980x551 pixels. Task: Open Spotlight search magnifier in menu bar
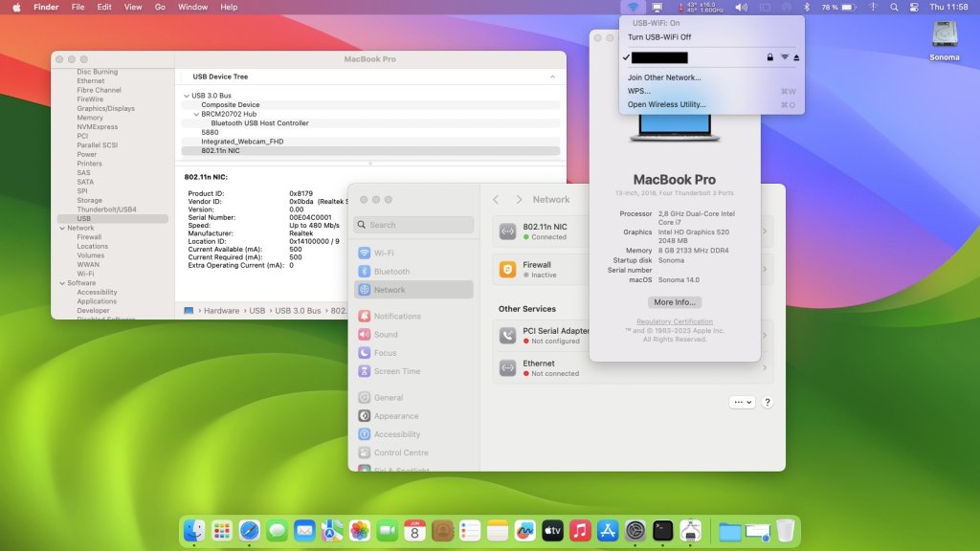894,7
